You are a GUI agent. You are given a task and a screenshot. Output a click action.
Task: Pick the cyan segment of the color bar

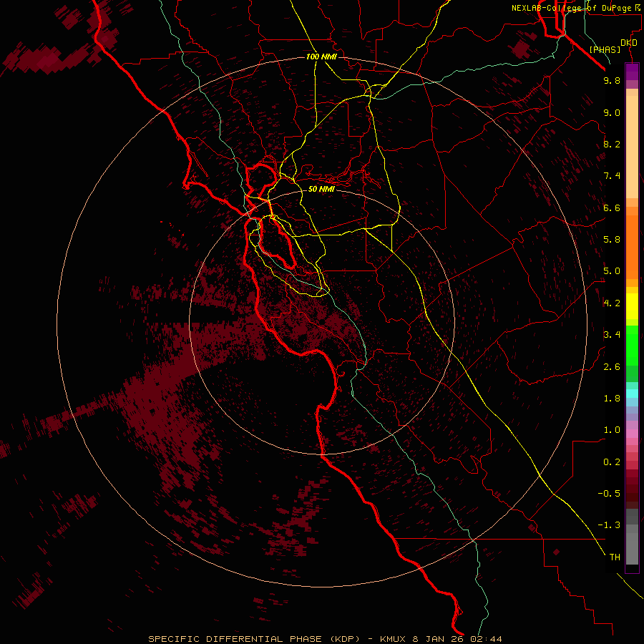pyautogui.click(x=632, y=394)
